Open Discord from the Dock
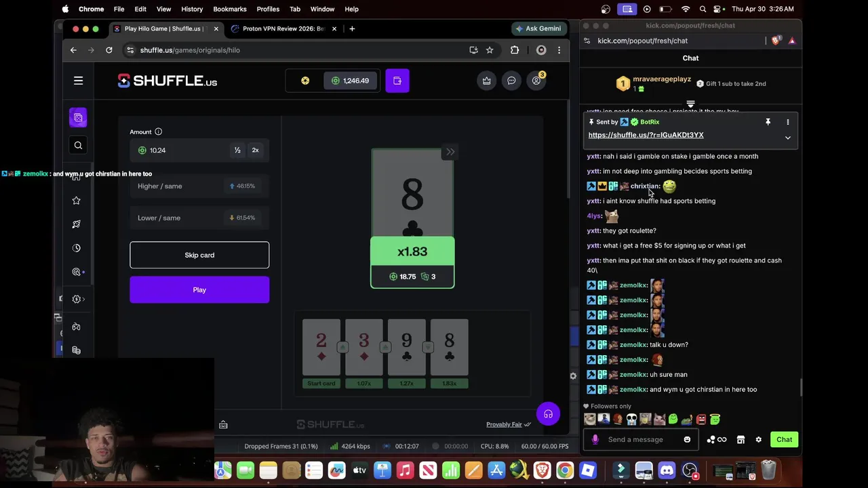The image size is (868, 488). [667, 470]
